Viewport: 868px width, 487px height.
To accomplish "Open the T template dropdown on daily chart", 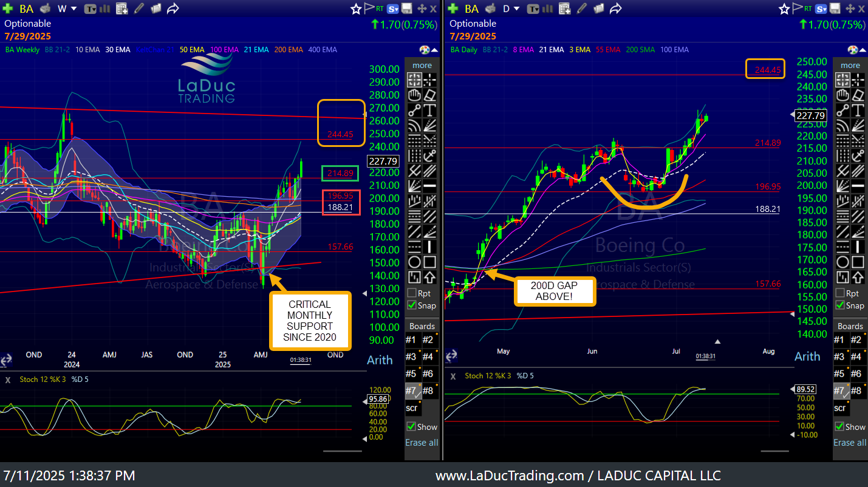I will click(533, 9).
